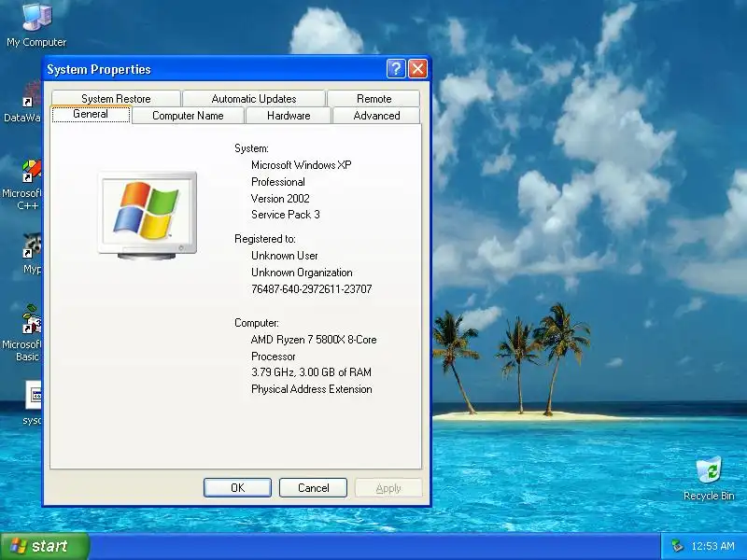This screenshot has height=560, width=747.
Task: Open the Remote tab
Action: coord(374,99)
